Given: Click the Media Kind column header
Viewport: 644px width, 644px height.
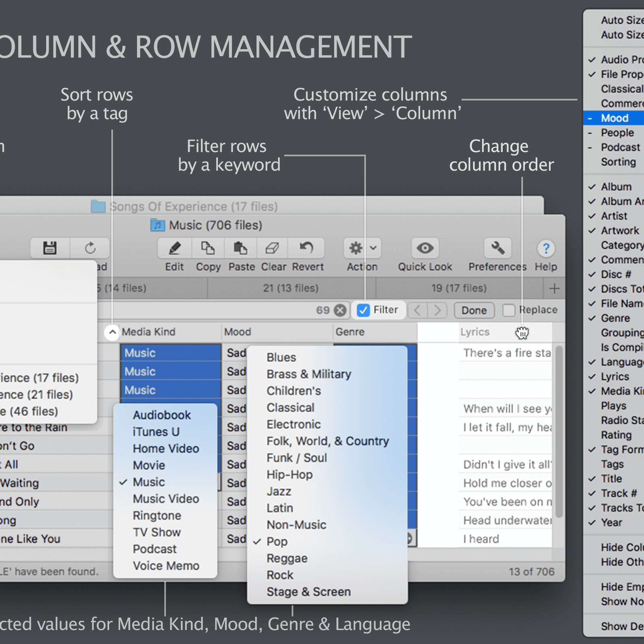Looking at the screenshot, I should [171, 332].
